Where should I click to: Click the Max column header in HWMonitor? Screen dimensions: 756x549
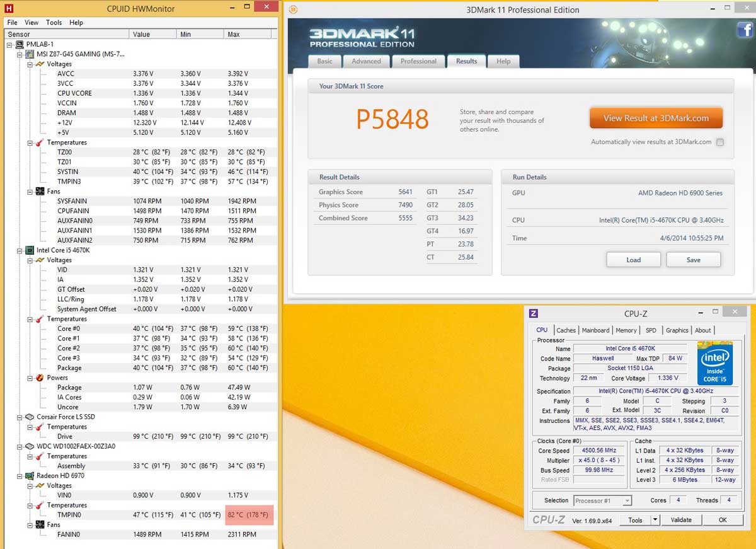(x=234, y=34)
